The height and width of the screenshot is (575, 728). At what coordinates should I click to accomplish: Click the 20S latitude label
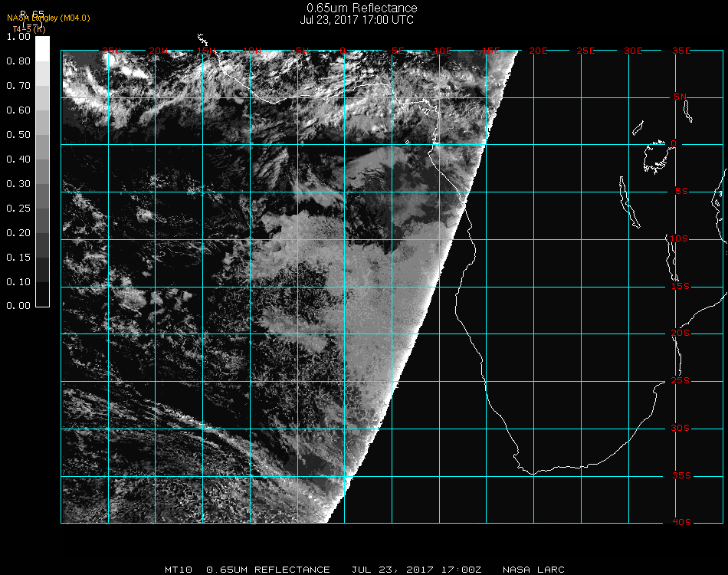680,333
